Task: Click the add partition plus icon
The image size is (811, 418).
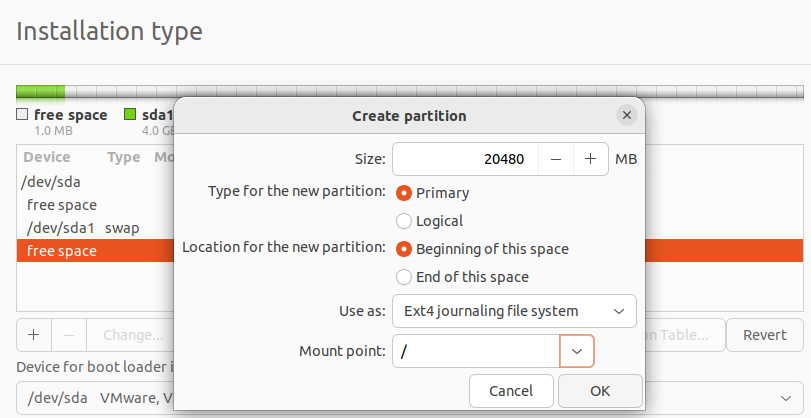Action: tap(34, 335)
